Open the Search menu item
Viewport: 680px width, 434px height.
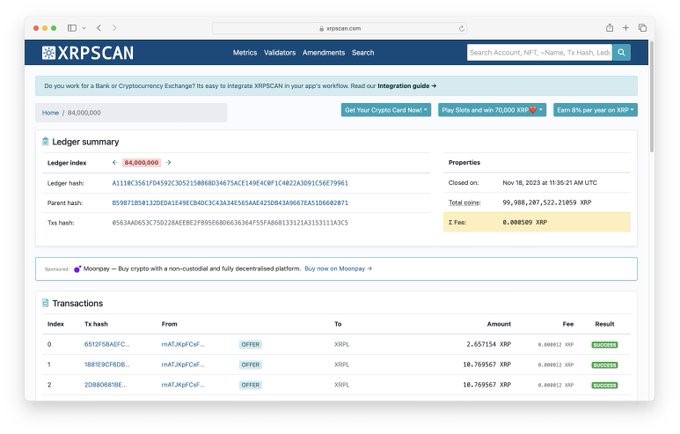[x=363, y=52]
